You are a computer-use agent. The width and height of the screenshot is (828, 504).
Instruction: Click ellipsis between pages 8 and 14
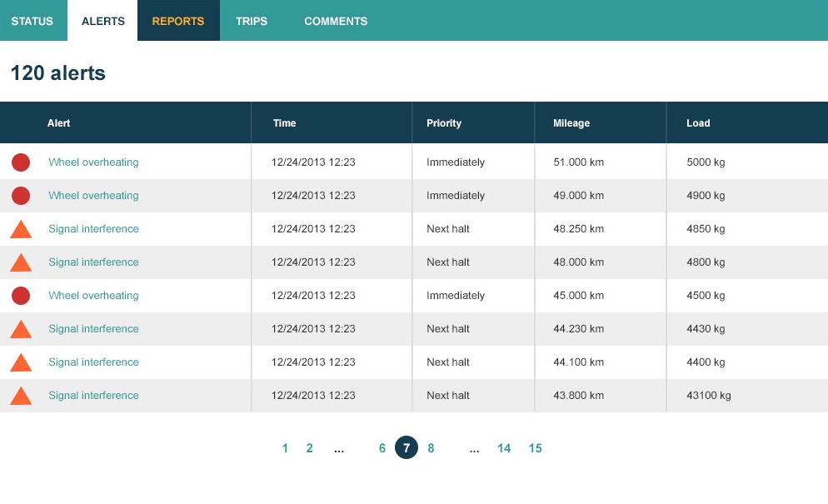(x=474, y=450)
